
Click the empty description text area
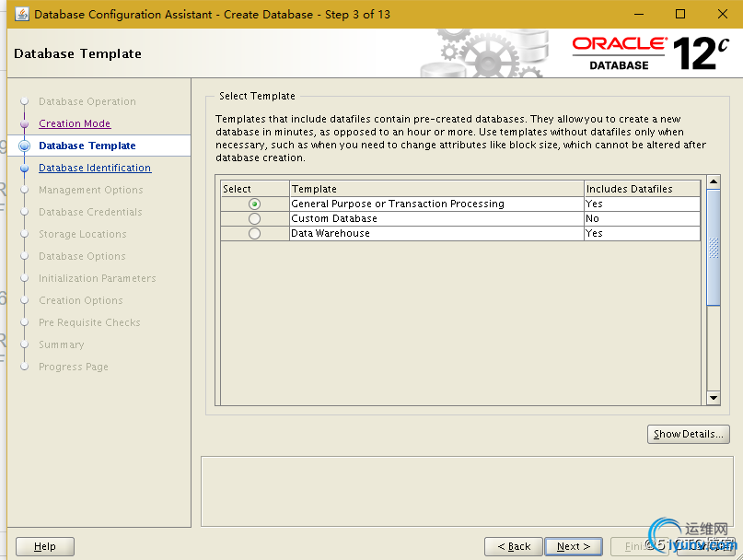(x=467, y=491)
